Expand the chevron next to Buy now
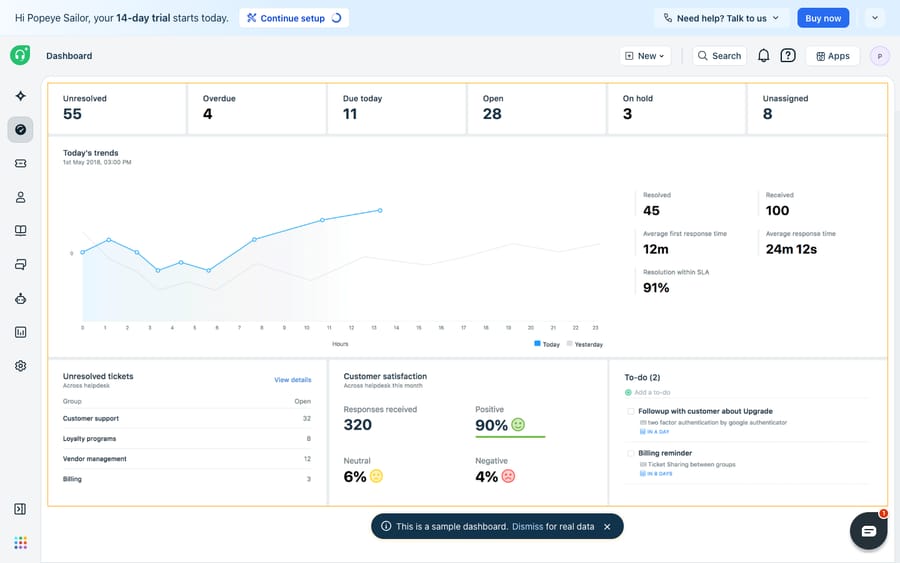 coord(875,18)
